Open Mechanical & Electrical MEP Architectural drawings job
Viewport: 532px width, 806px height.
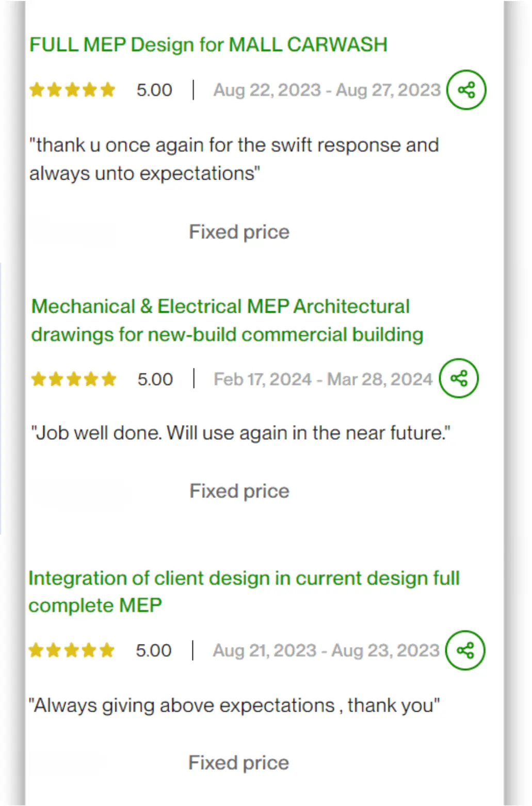pos(227,320)
